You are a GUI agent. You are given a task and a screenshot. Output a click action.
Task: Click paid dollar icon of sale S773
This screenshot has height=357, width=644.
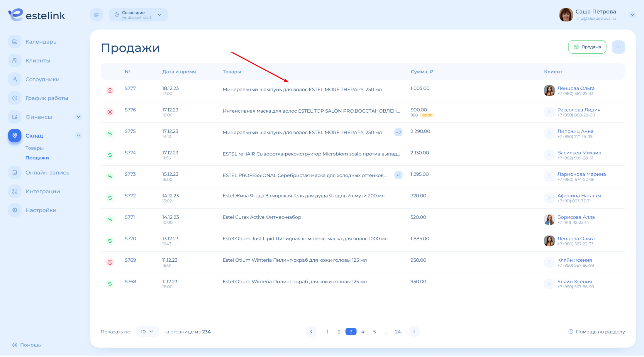[x=110, y=176]
